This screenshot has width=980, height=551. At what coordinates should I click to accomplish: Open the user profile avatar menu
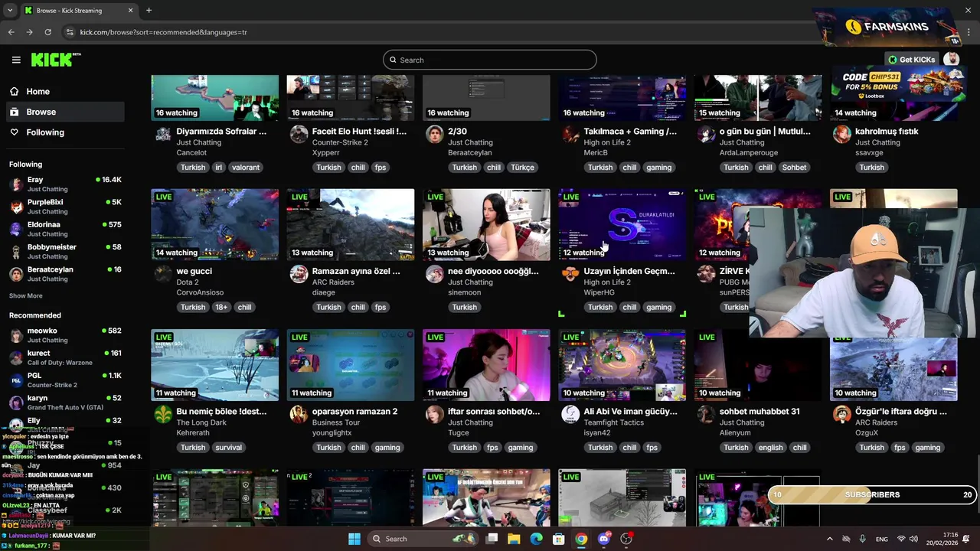[x=952, y=60]
